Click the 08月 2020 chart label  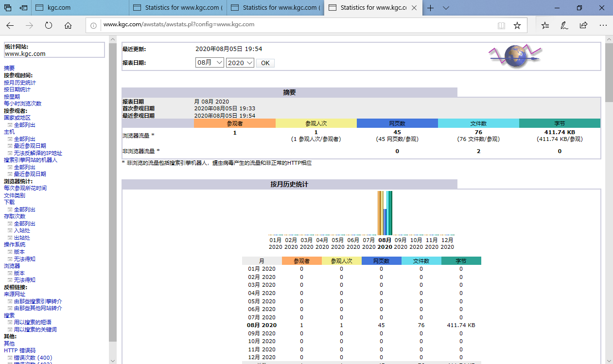385,243
